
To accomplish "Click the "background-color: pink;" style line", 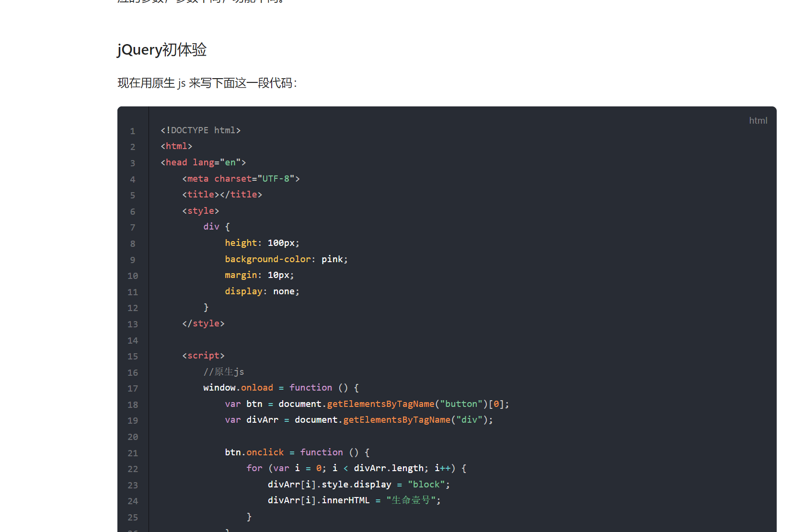I will 286,259.
